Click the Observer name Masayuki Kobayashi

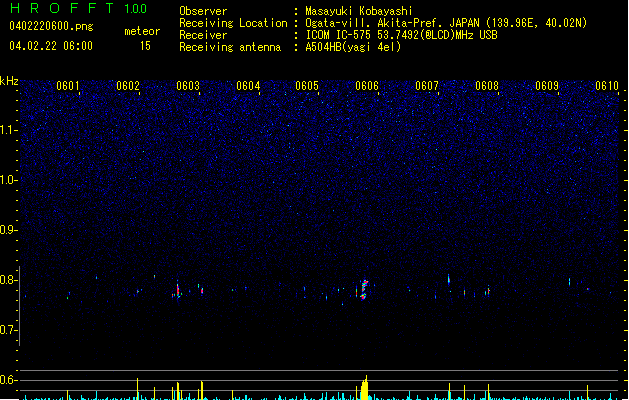pos(359,11)
